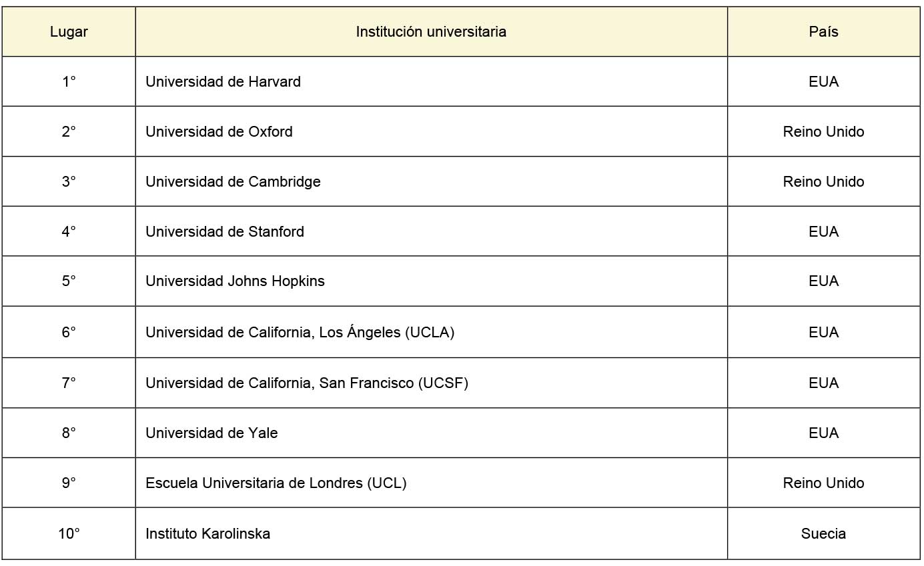
Task: Select the 5° ranking cell
Action: (x=69, y=281)
